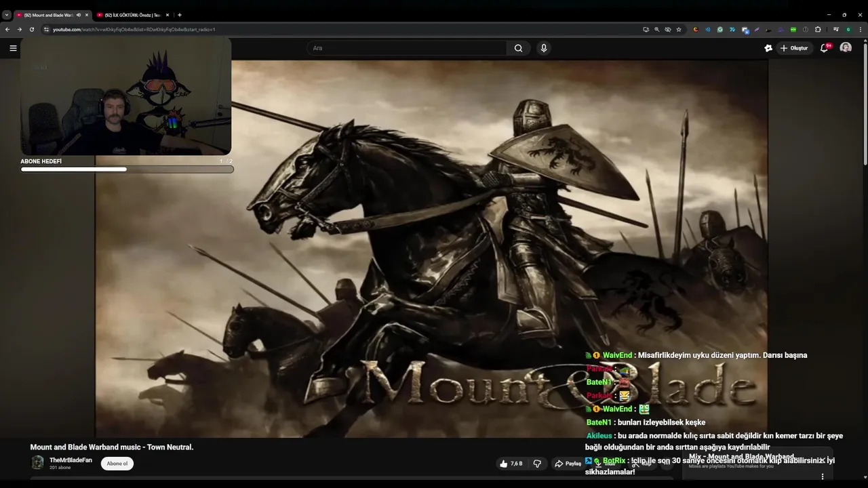This screenshot has height=488, width=868.
Task: Open a new browser tab
Action: [x=179, y=15]
